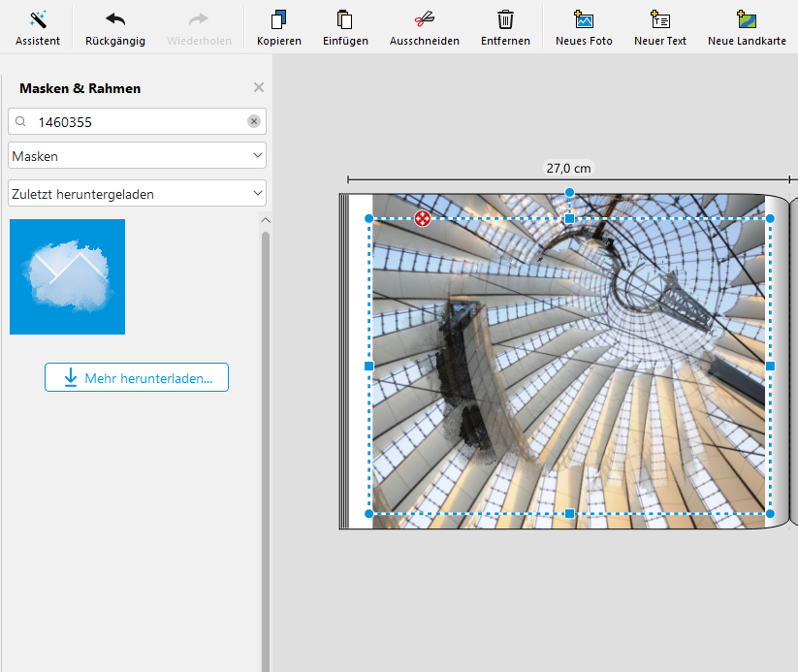This screenshot has width=798, height=672.
Task: Click the Kopieren icon in toolbar
Action: [279, 27]
